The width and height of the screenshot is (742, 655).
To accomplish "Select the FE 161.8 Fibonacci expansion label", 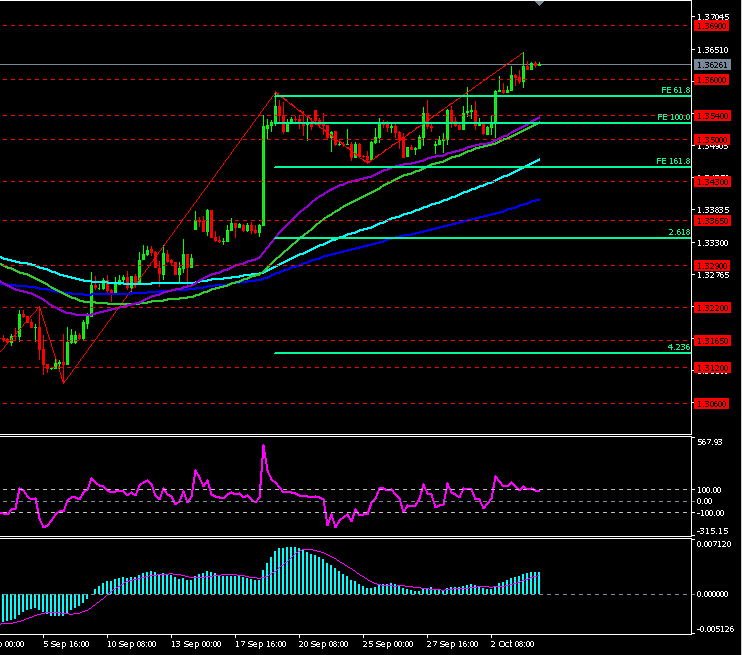I will 673,161.
